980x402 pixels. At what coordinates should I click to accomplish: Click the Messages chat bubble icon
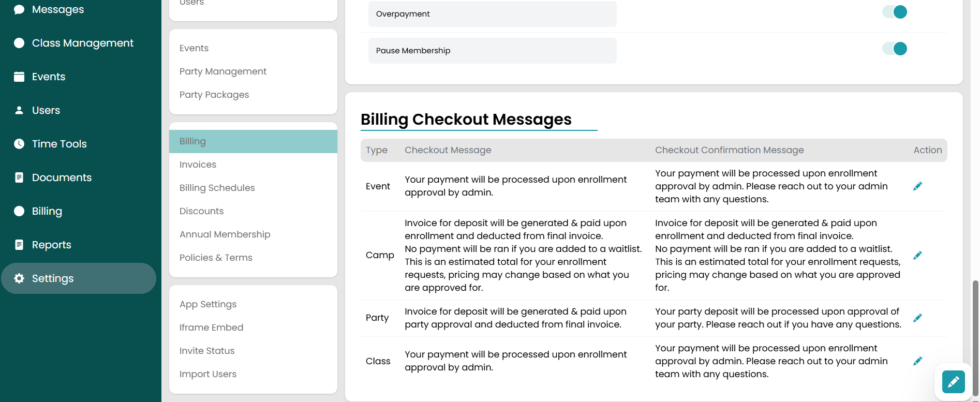[19, 9]
